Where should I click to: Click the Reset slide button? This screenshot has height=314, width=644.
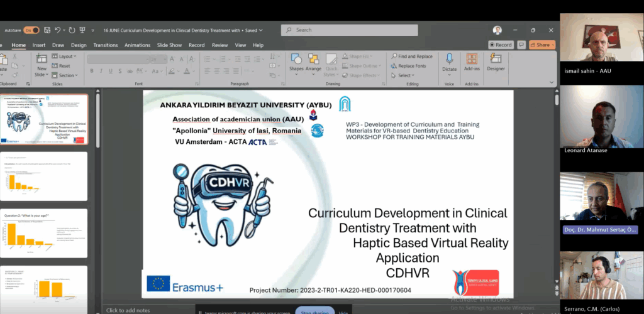[61, 65]
